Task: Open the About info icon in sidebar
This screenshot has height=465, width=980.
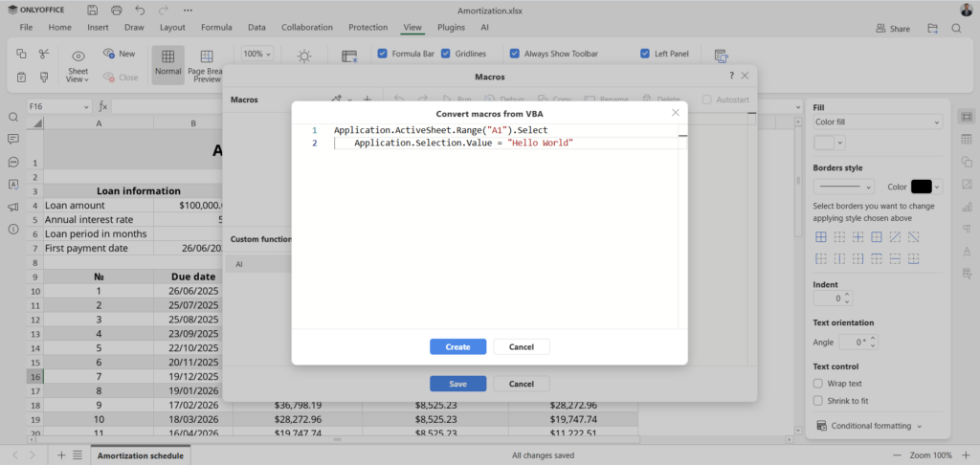Action: point(13,230)
